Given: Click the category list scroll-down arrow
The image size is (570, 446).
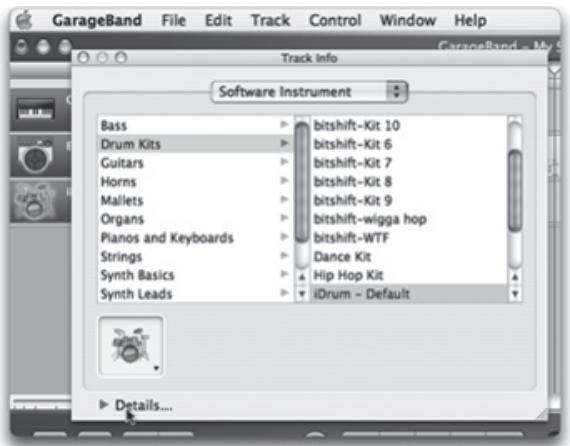Looking at the screenshot, I should tap(302, 294).
